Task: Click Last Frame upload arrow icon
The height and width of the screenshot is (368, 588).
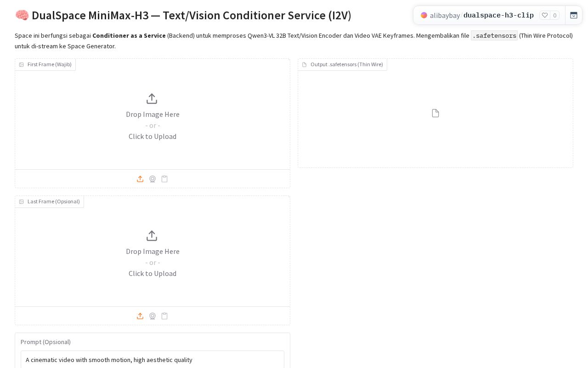Action: (152, 236)
